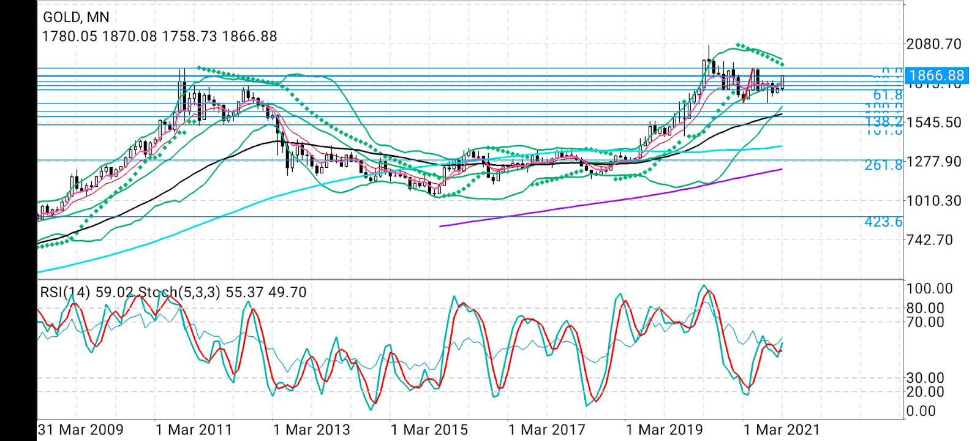Click the 30.00 RSI level label
The height and width of the screenshot is (441, 980).
tap(925, 378)
